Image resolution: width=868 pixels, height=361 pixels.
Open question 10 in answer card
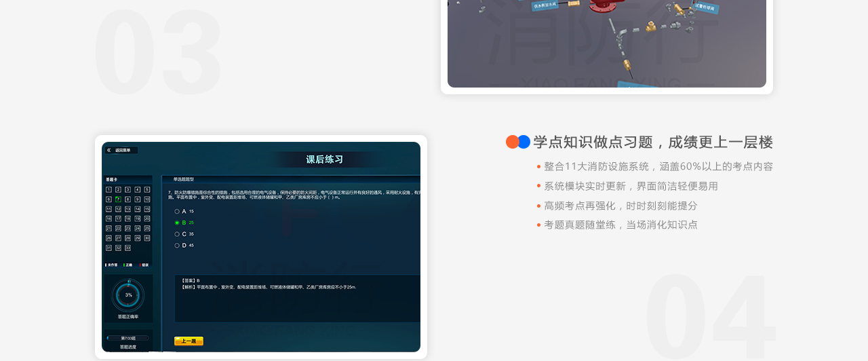point(147,199)
